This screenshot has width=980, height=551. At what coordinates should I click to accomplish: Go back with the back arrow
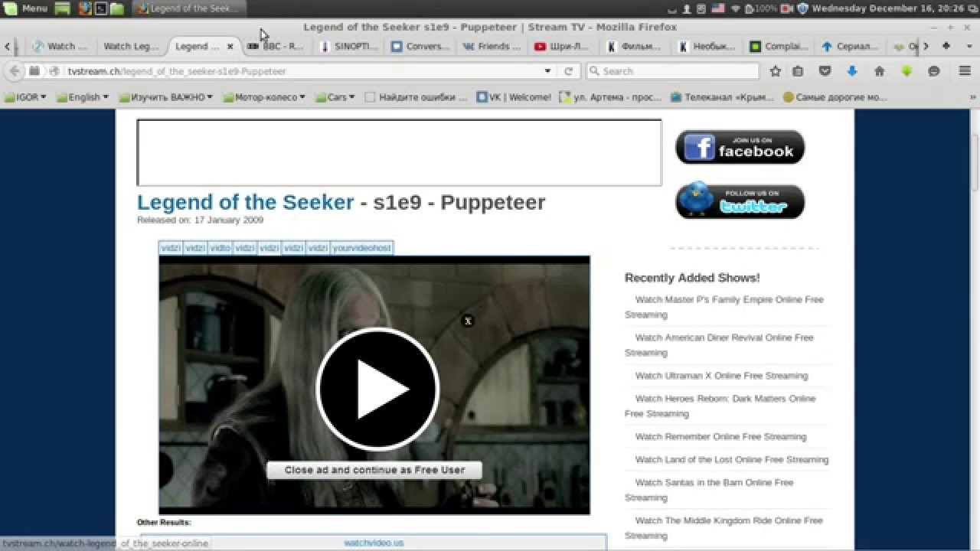pos(14,71)
